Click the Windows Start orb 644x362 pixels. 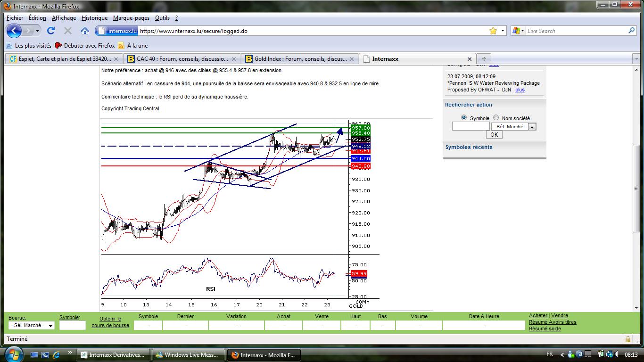point(13,354)
